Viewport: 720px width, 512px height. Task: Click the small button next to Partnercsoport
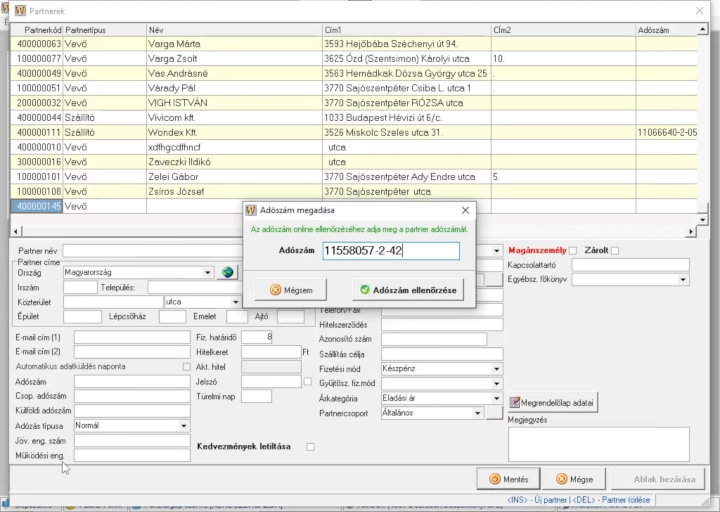tap(495, 413)
